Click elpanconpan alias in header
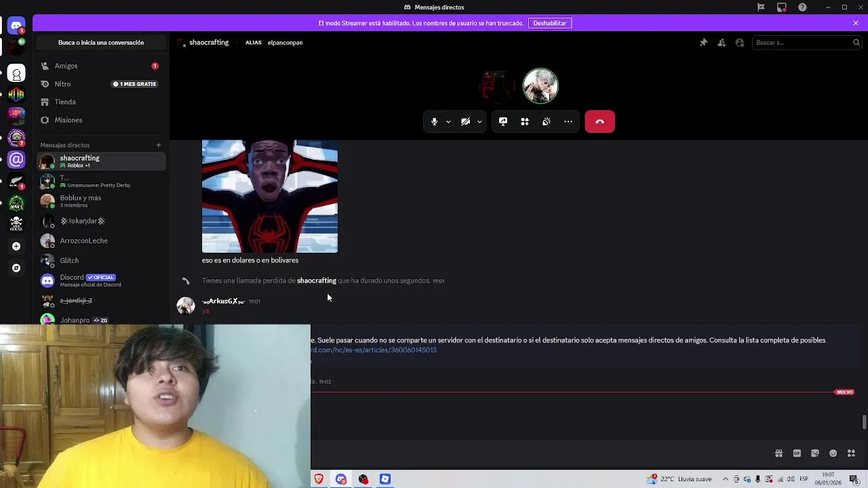 [x=285, y=43]
